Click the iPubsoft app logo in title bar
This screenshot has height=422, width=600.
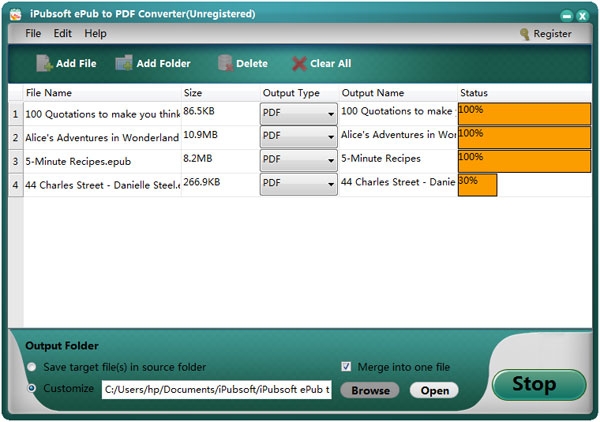pos(16,15)
